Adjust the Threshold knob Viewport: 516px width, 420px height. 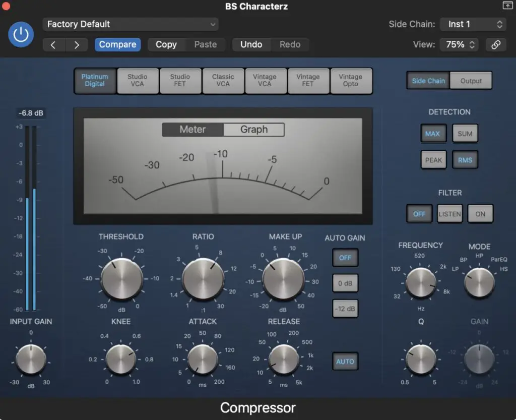coord(121,277)
